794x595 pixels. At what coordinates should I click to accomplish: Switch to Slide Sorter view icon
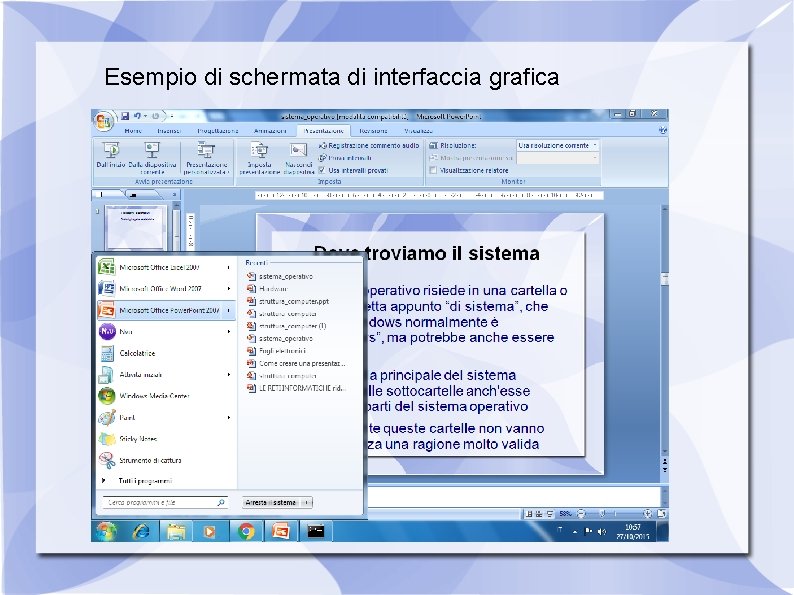539,514
